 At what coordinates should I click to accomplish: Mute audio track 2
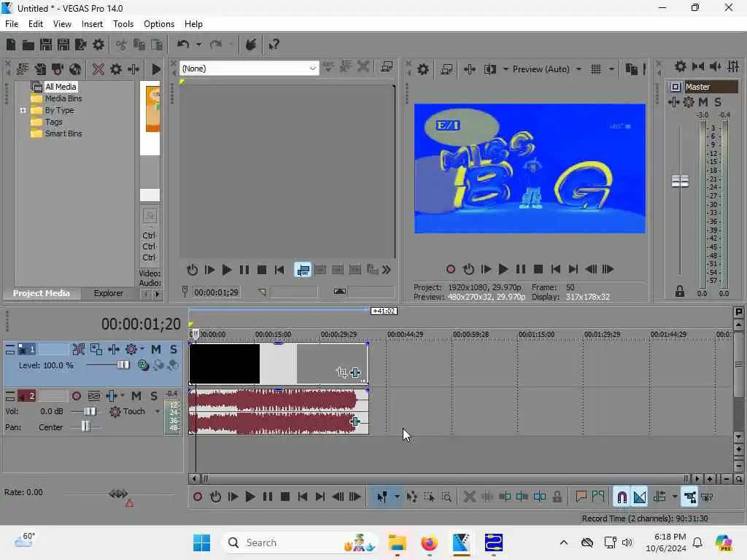(x=136, y=396)
